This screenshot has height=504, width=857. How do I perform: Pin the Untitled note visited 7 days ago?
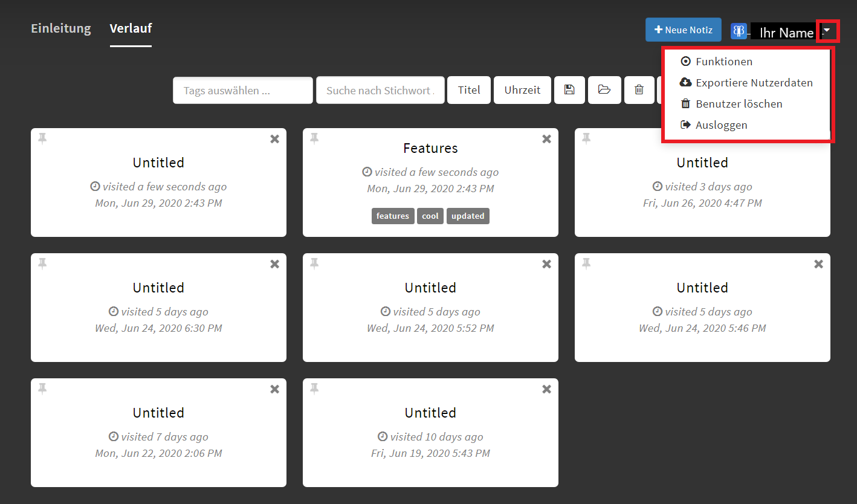coord(42,389)
